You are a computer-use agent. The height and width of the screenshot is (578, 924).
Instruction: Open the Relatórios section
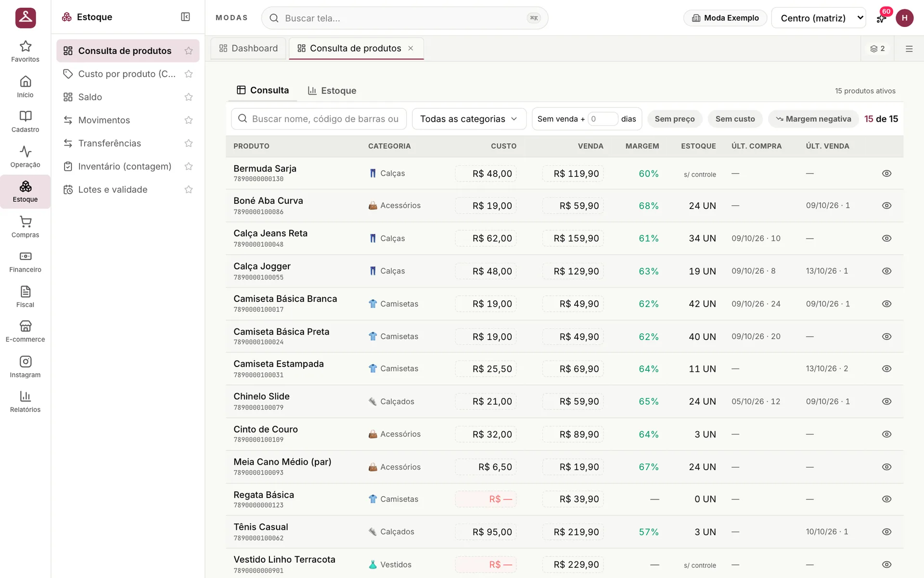point(25,402)
